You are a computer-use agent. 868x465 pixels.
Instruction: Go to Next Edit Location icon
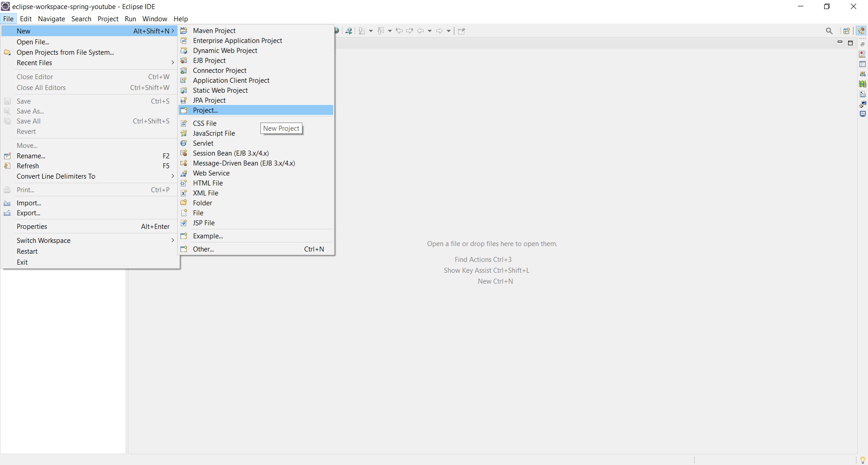410,31
